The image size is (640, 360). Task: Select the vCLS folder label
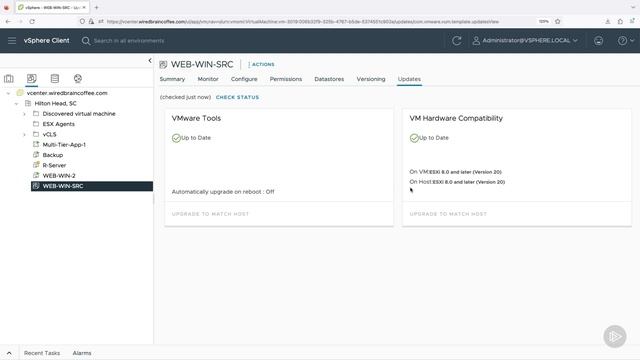coord(49,134)
